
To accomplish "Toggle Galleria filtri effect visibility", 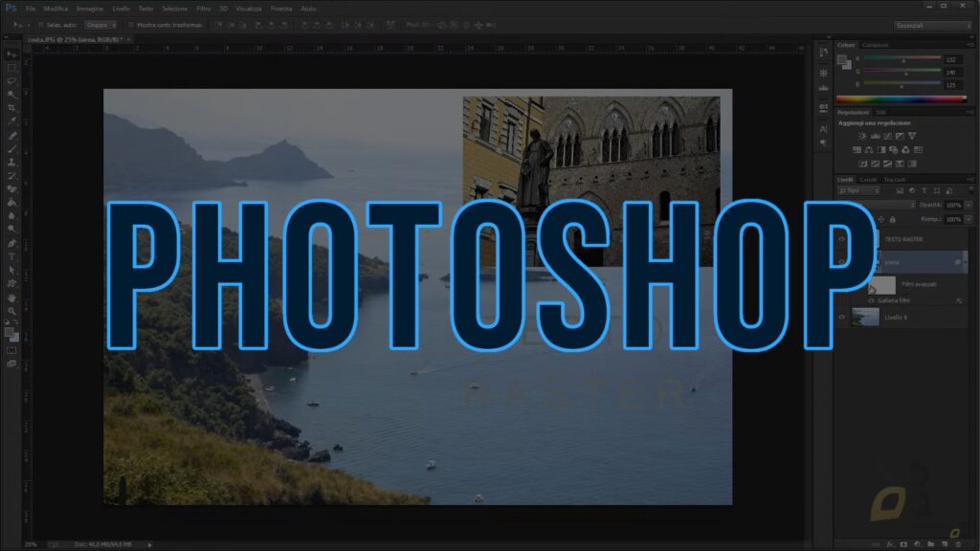I will [x=871, y=301].
